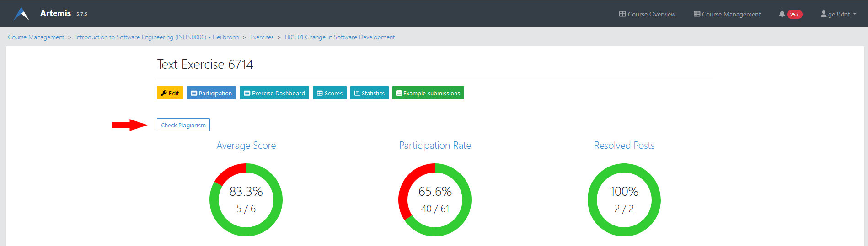Image resolution: width=868 pixels, height=246 pixels.
Task: Click the red 25+ notification badge
Action: [795, 15]
